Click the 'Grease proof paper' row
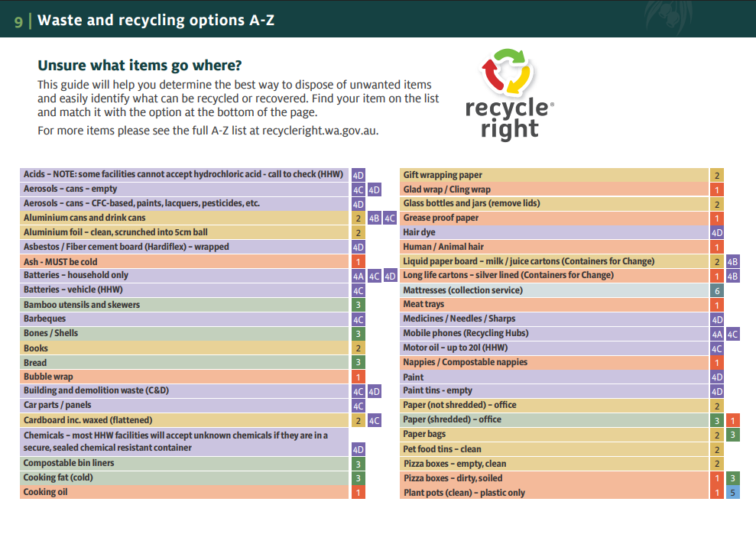Image resolution: width=756 pixels, height=534 pixels. [x=554, y=218]
